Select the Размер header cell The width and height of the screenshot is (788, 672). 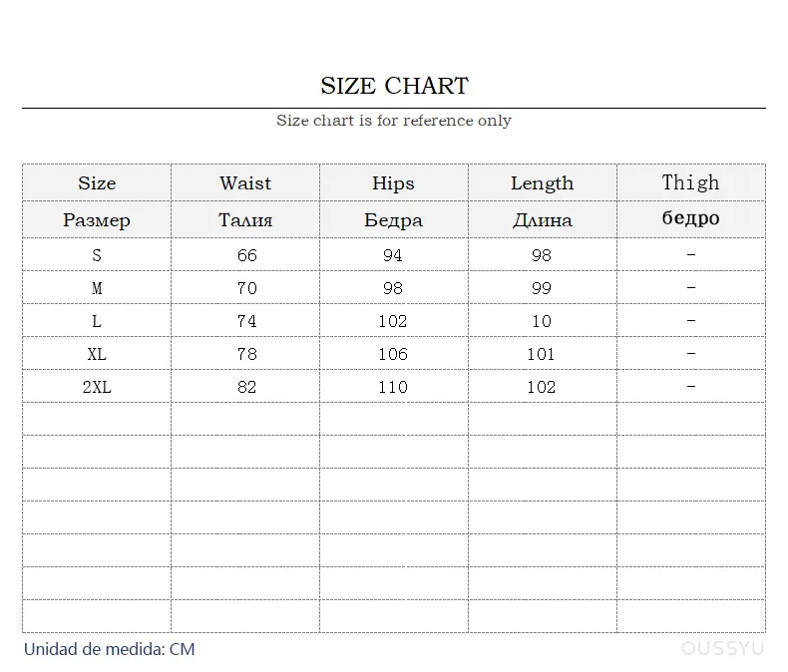[x=97, y=220]
